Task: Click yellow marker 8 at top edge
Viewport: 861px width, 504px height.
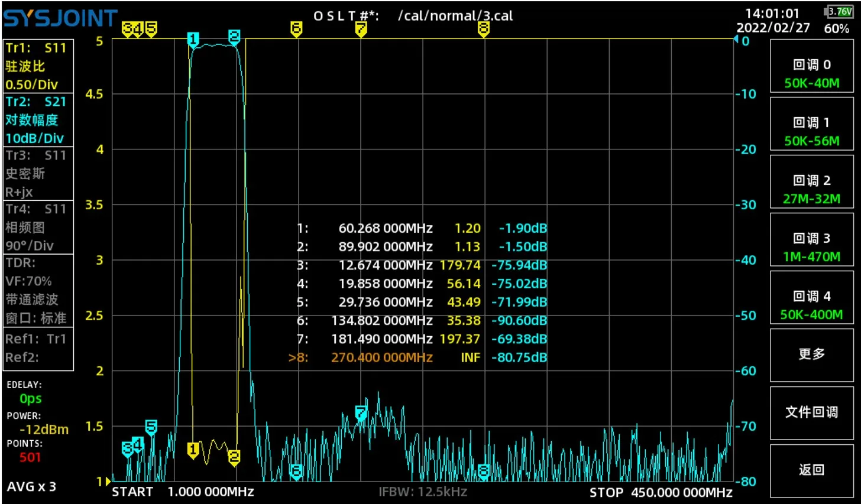Action: [484, 29]
